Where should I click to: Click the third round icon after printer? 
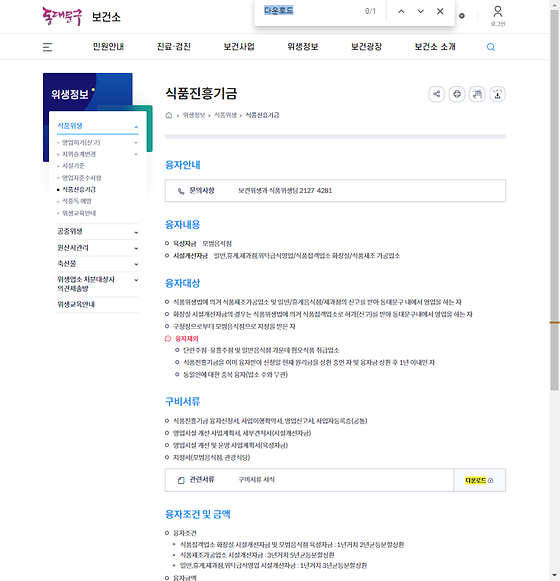(x=477, y=94)
